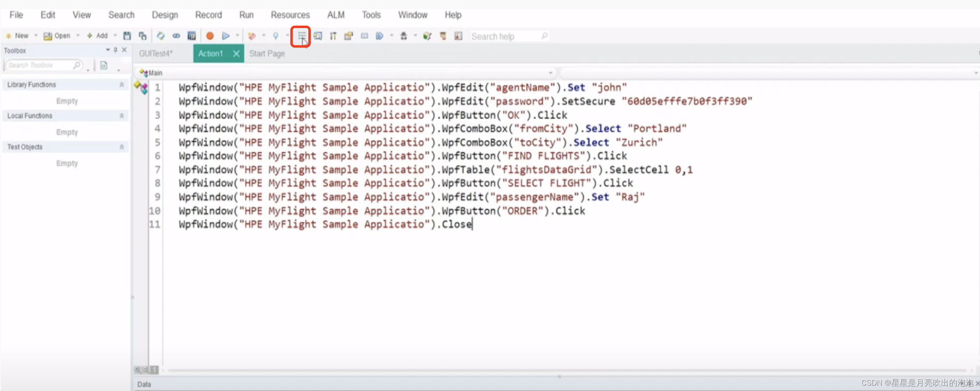Image resolution: width=980 pixels, height=391 pixels.
Task: Collapse the Library Functions section
Action: coord(121,85)
